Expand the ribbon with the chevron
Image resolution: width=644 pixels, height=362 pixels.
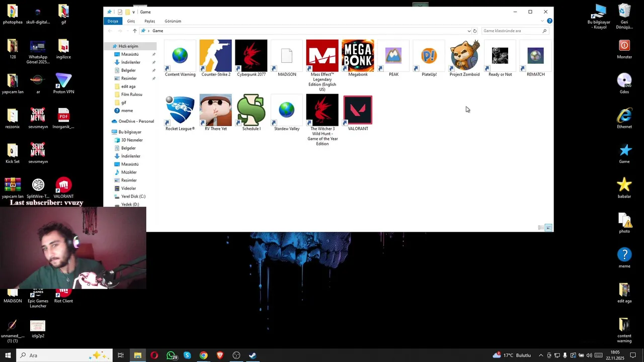click(542, 21)
